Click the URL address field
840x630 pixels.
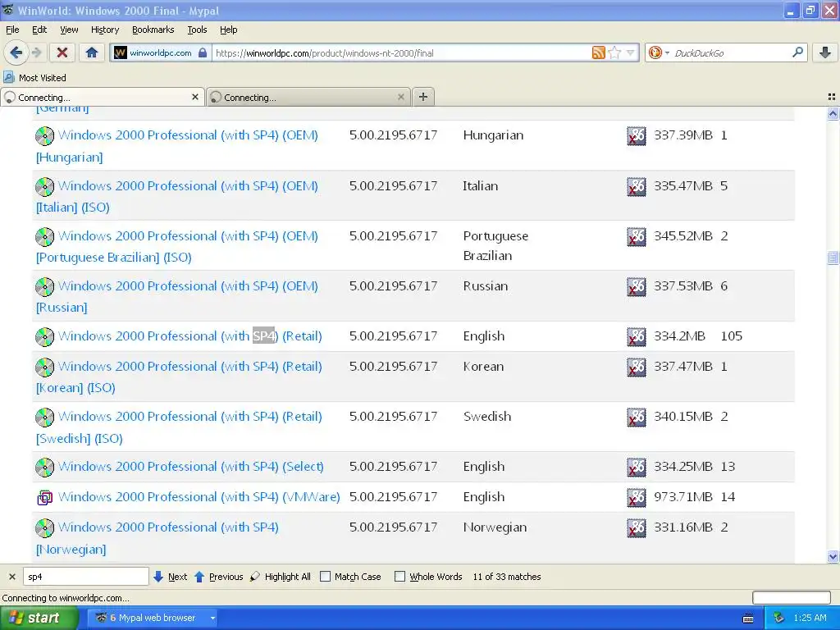[x=402, y=52]
